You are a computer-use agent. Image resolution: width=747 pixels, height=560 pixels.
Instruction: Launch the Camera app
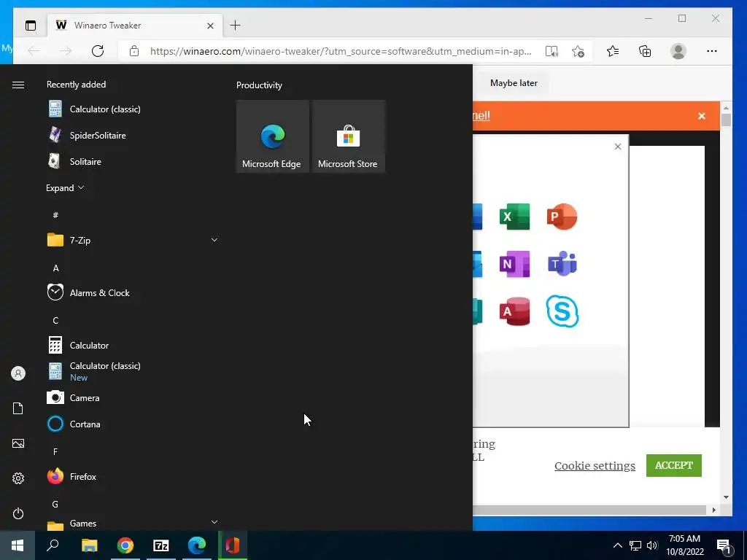74,397
